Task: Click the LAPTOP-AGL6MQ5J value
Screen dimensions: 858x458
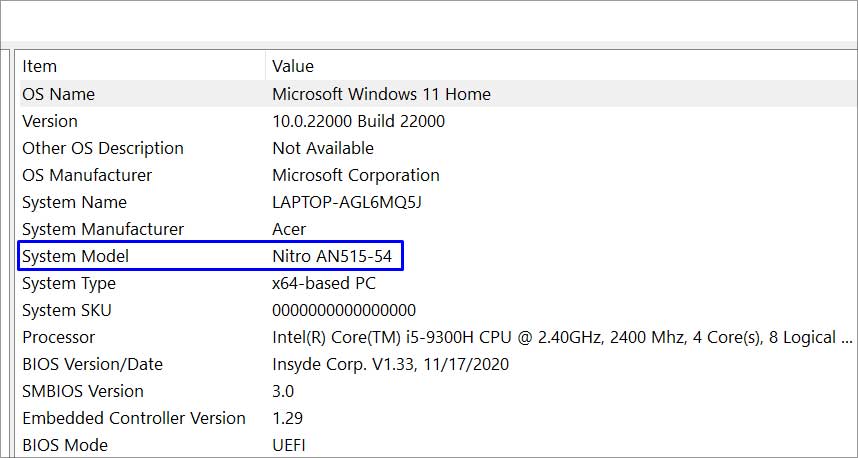Action: click(x=347, y=202)
